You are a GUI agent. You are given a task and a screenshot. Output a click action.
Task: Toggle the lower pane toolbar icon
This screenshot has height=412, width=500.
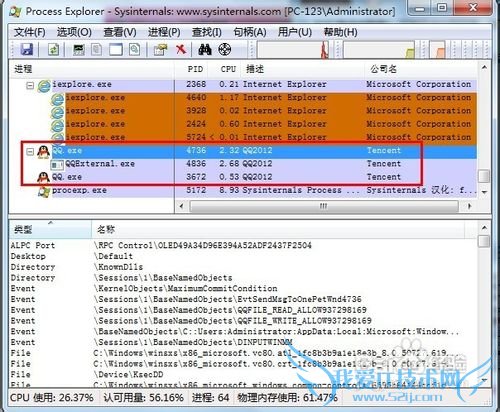(116, 49)
